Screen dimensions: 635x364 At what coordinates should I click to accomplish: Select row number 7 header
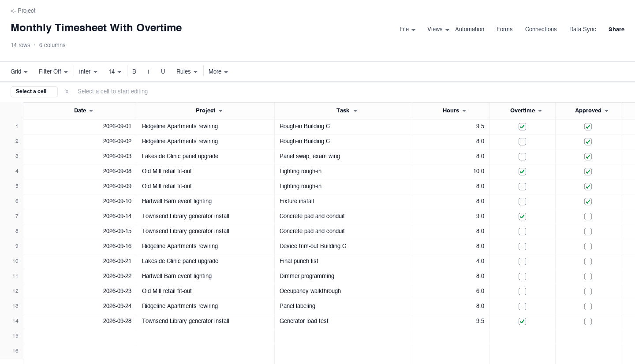pyautogui.click(x=11, y=216)
